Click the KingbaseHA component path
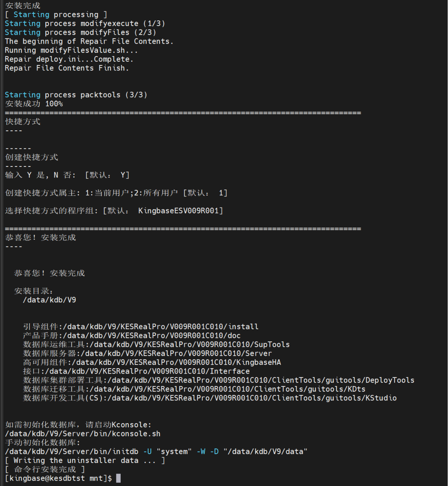 [176, 362]
